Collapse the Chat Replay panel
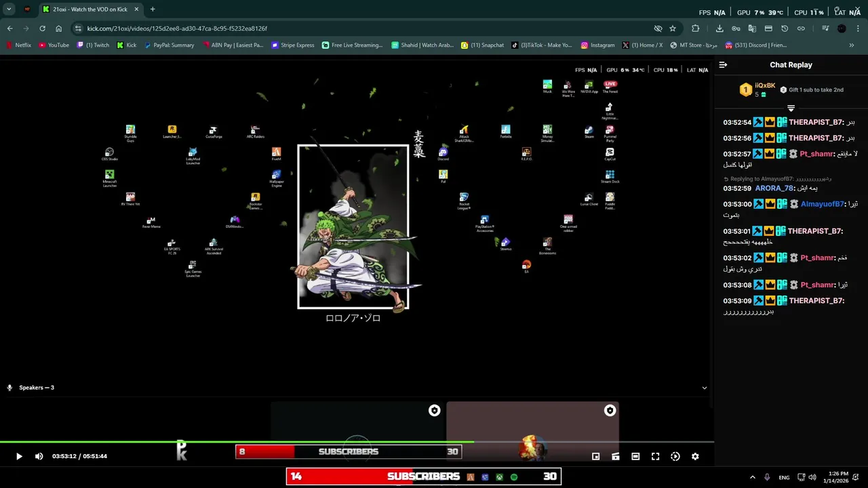 [x=723, y=65]
